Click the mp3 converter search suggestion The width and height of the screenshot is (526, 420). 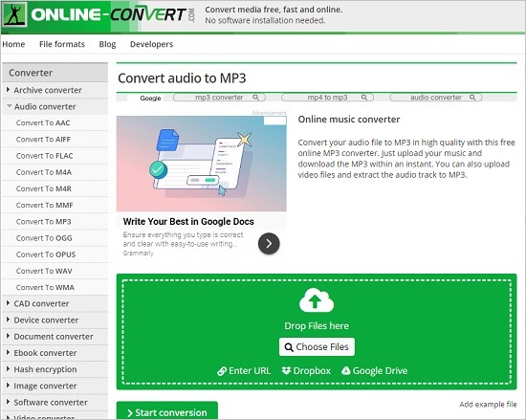219,98
